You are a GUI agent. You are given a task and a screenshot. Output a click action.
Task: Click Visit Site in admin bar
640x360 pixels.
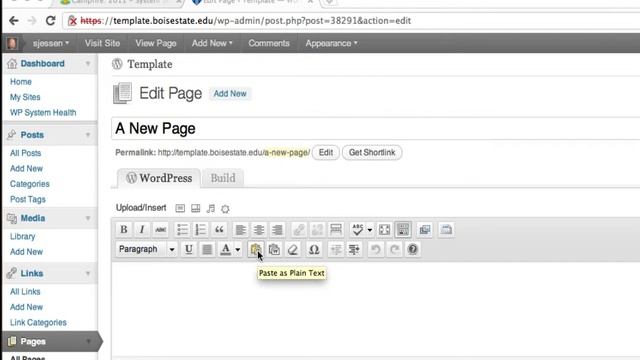102,43
